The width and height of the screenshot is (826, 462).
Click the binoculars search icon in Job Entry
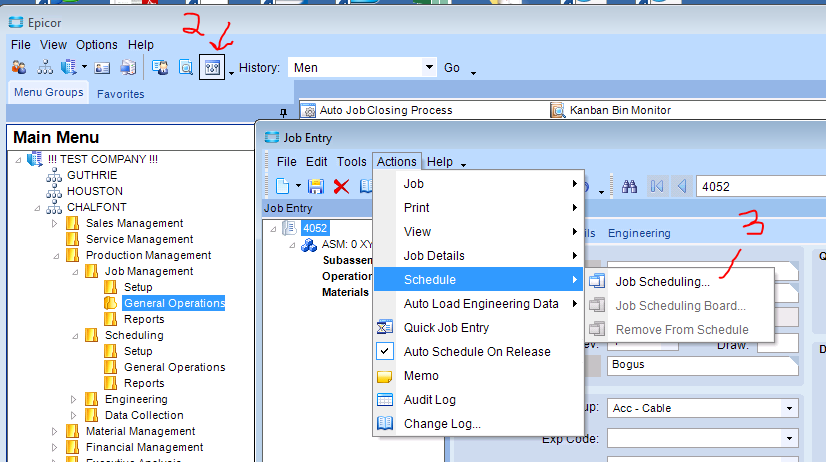pos(630,186)
